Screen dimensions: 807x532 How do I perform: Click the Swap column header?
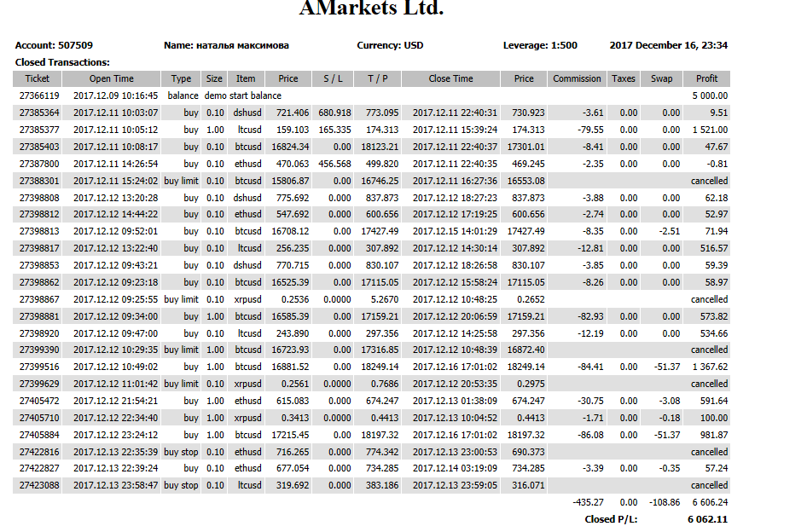[661, 78]
